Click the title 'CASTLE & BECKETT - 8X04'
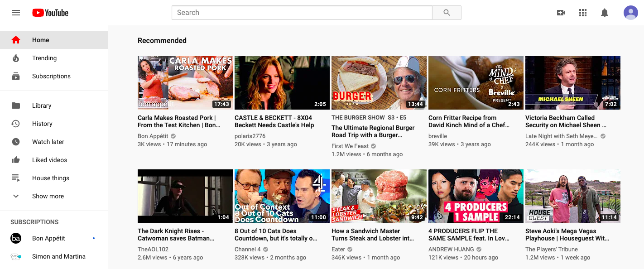Image resolution: width=644 pixels, height=269 pixels. tap(274, 121)
